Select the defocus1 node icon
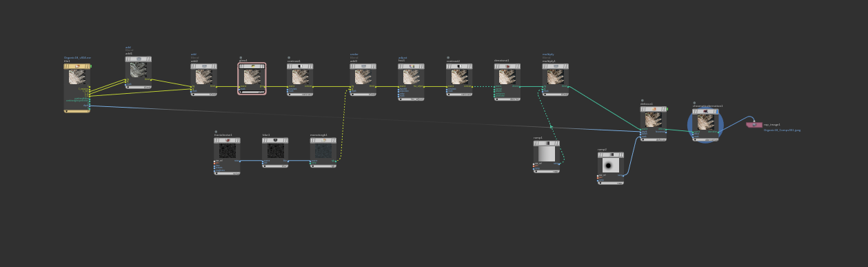 click(653, 109)
